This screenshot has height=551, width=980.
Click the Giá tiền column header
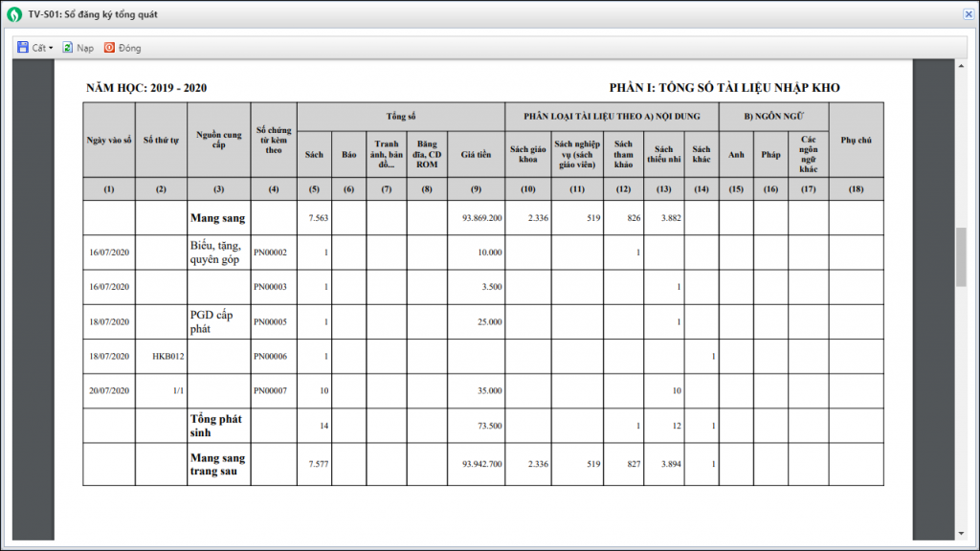click(x=477, y=154)
